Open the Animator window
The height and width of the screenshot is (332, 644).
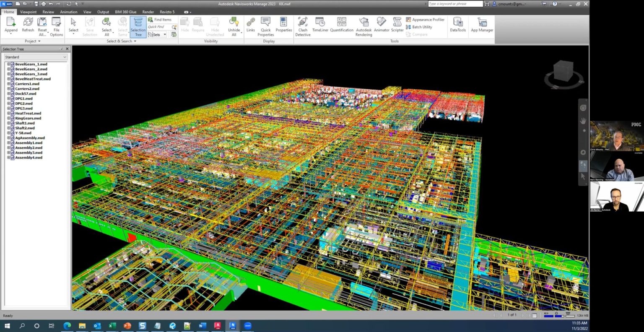(x=381, y=25)
